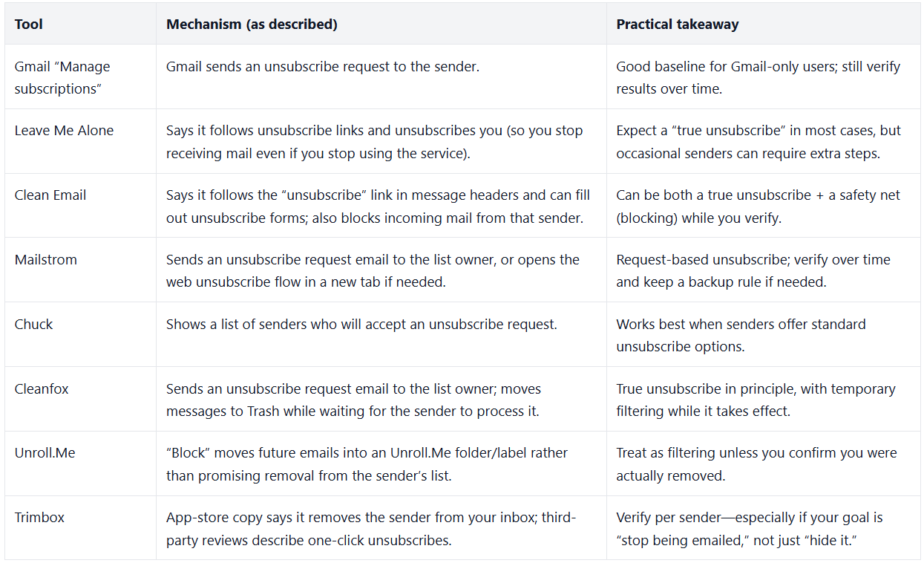
Task: Click the "Clean Email" tool name
Action: (50, 195)
